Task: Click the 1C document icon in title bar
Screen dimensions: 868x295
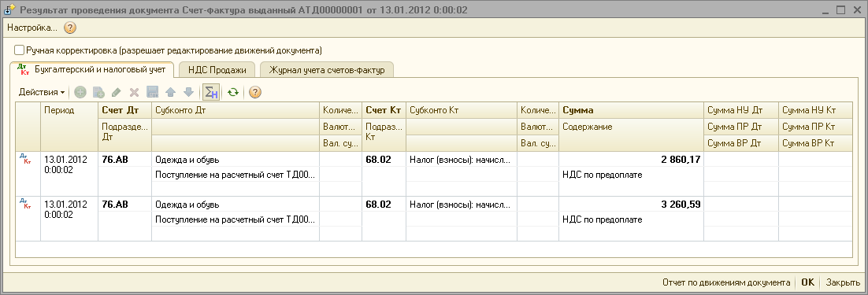Action: 10,9
